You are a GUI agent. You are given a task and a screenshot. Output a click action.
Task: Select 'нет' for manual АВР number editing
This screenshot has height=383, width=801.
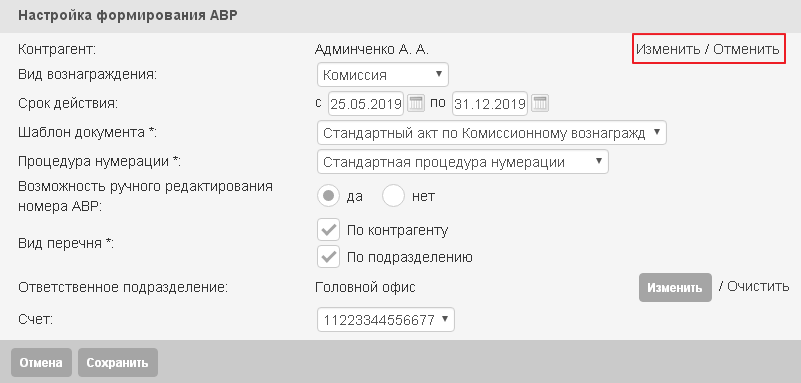pos(393,196)
